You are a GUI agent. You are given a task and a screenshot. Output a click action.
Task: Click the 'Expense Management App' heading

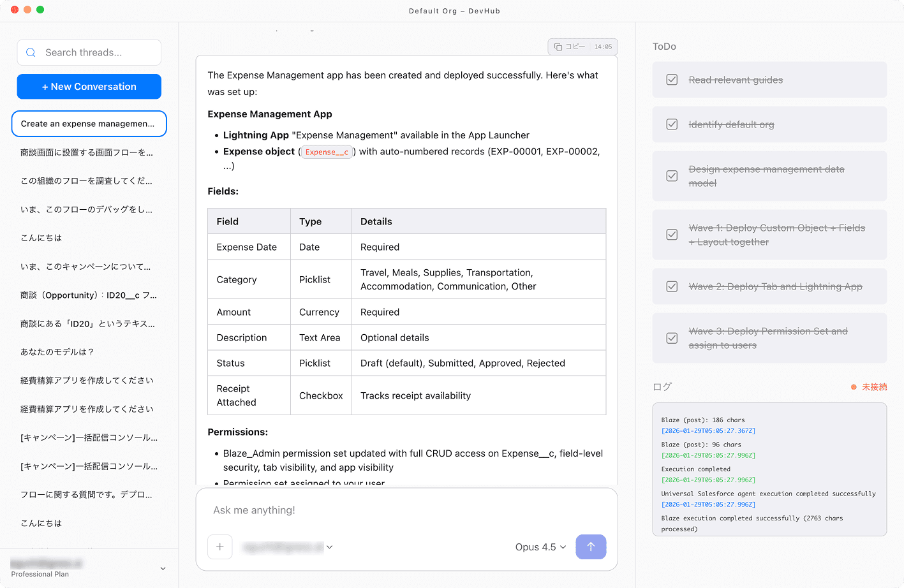coord(270,114)
